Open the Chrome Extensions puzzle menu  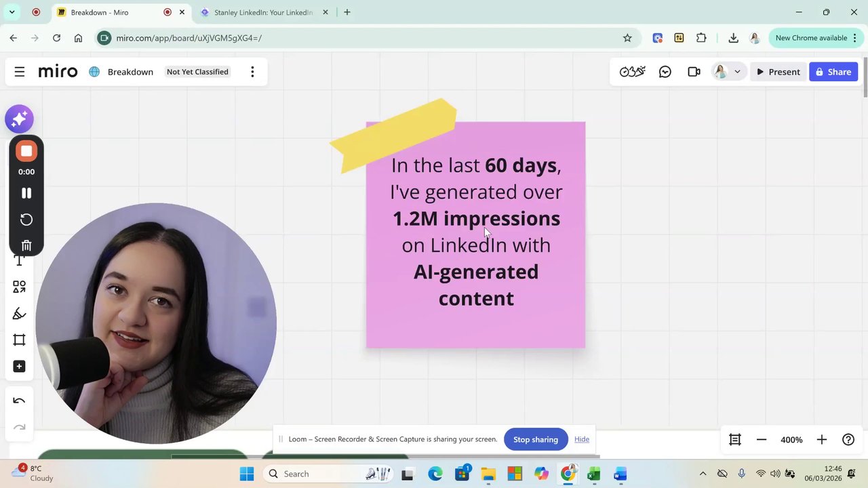[x=701, y=38]
